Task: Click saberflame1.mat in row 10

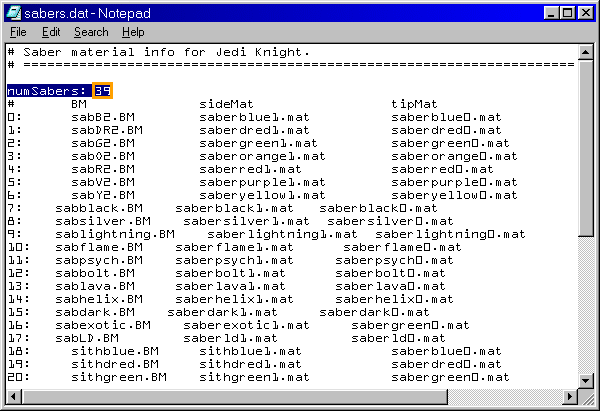Action: tap(234, 247)
